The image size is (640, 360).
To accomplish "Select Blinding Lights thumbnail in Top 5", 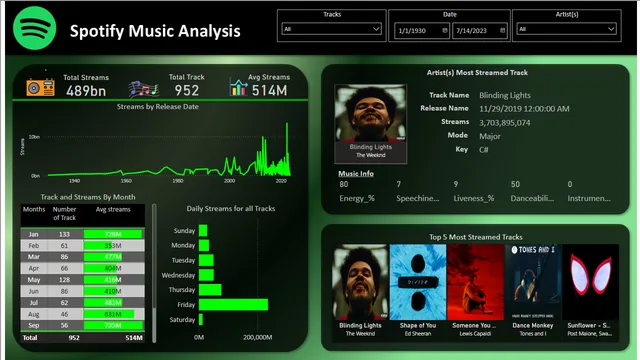I will [x=360, y=282].
